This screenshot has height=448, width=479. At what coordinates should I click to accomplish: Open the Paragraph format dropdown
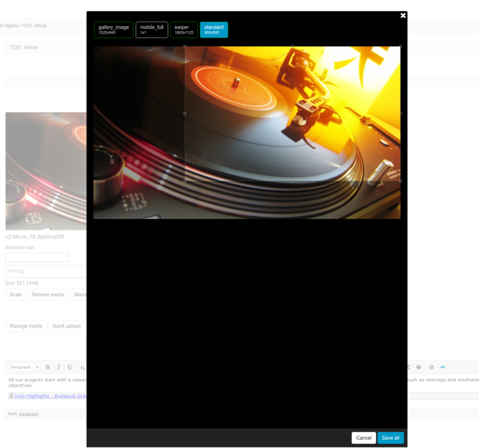coord(24,367)
